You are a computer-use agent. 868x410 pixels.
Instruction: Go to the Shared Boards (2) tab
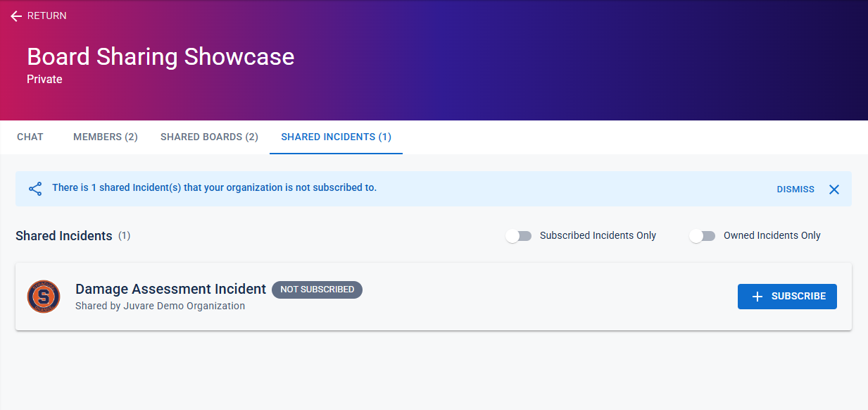tap(209, 137)
